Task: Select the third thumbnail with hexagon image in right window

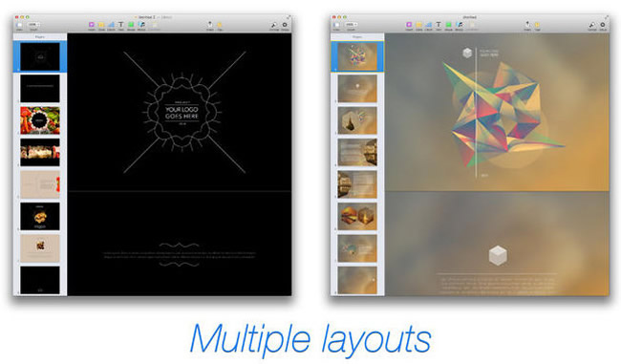Action: click(357, 120)
